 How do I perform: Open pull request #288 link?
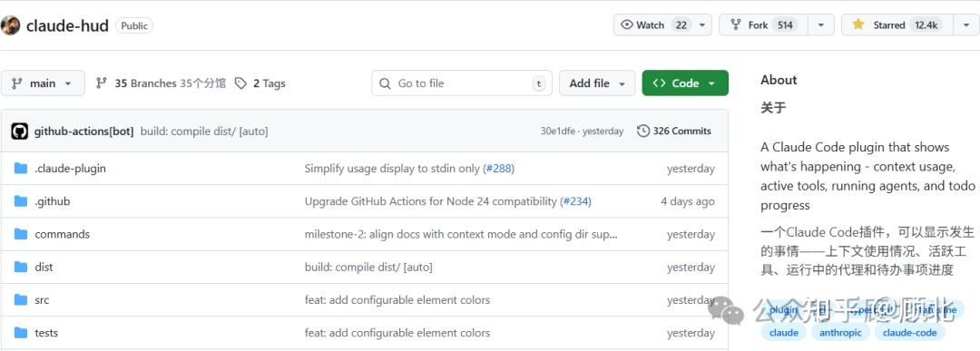[499, 169]
